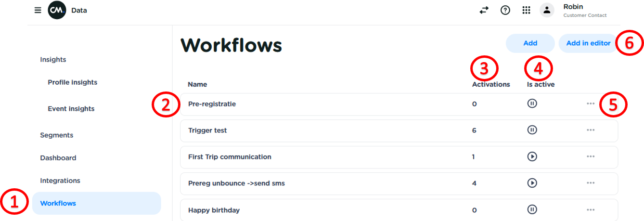Image resolution: width=644 pixels, height=221 pixels.
Task: Toggle the First Trip communication active status
Action: tap(532, 156)
